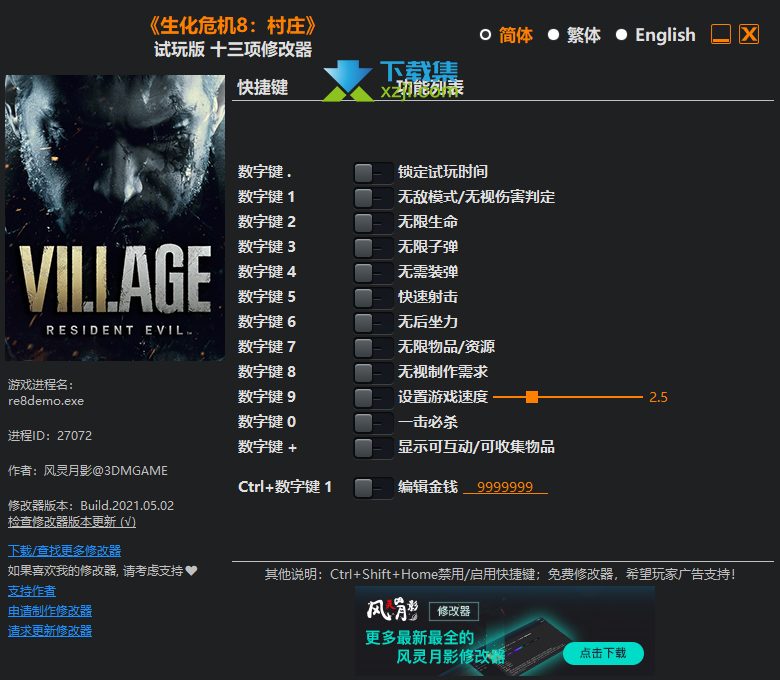This screenshot has width=780, height=680.
Task: Click 快捷键 column header
Action: coord(263,88)
